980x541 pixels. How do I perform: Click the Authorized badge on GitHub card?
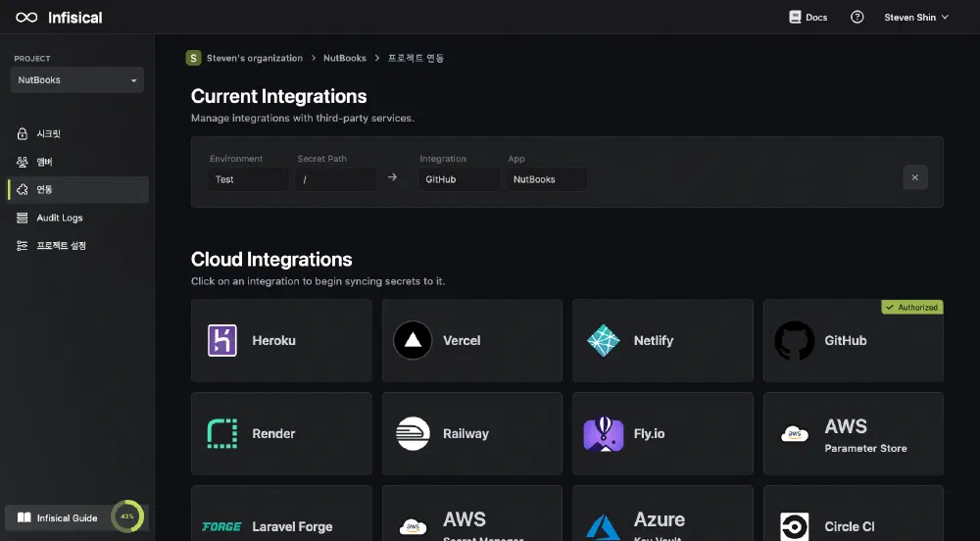click(911, 308)
